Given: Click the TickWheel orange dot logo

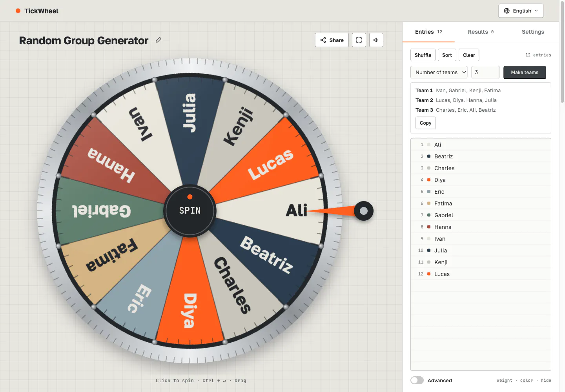Looking at the screenshot, I should click(18, 11).
